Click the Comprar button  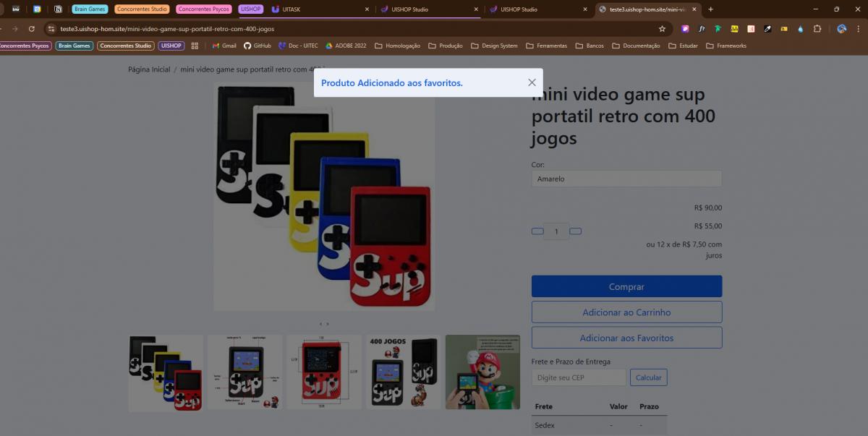[x=626, y=286]
